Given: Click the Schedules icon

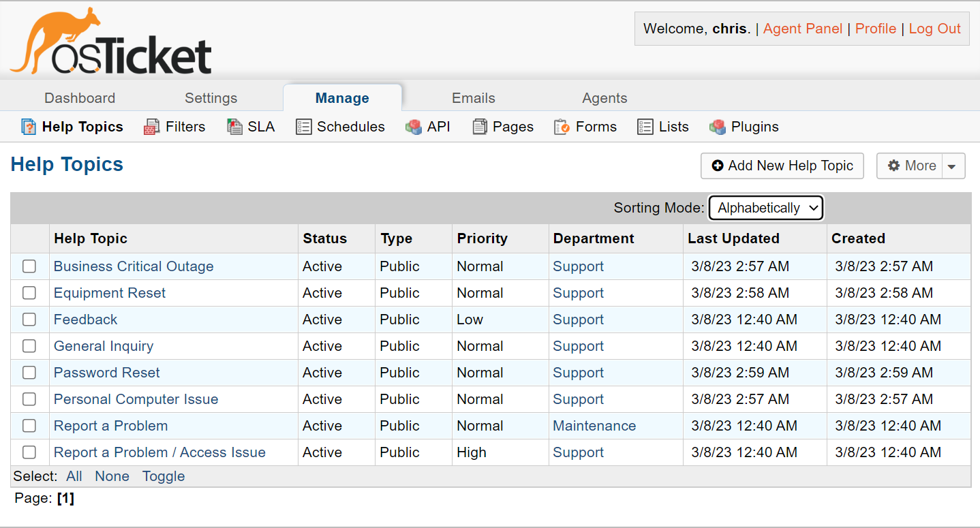Looking at the screenshot, I should tap(304, 127).
